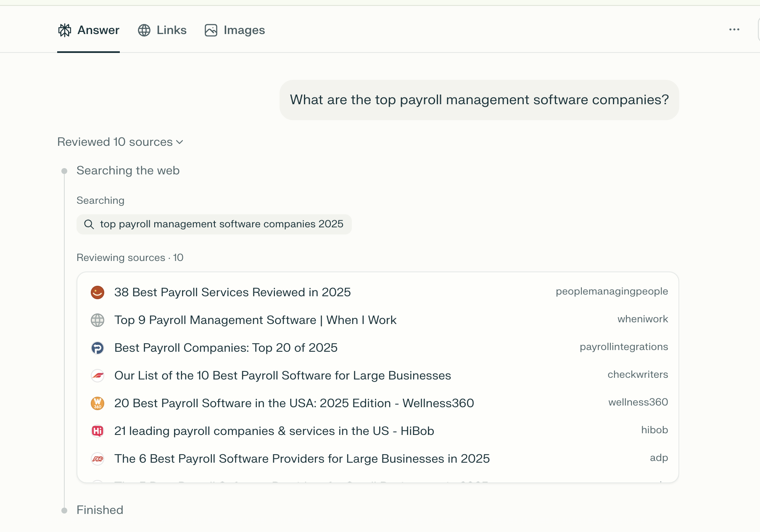This screenshot has width=760, height=532.
Task: Open Top 9 Payroll Management Software When I Work
Action: click(255, 320)
